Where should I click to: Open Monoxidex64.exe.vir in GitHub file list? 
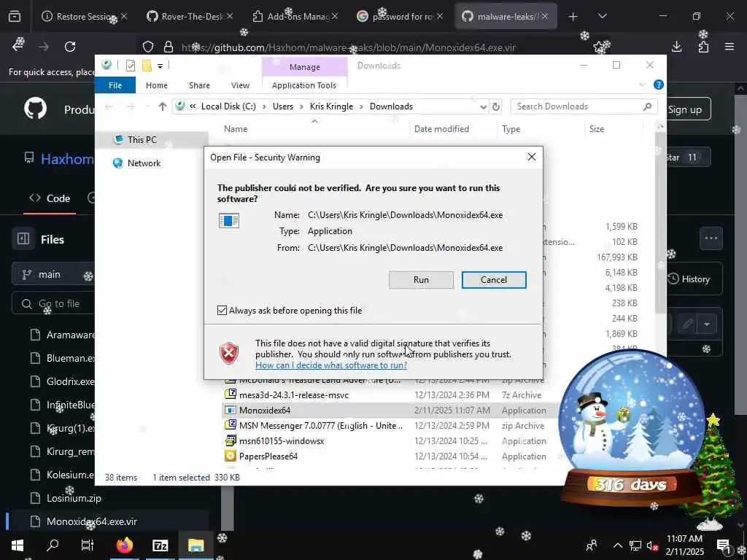coord(92,522)
